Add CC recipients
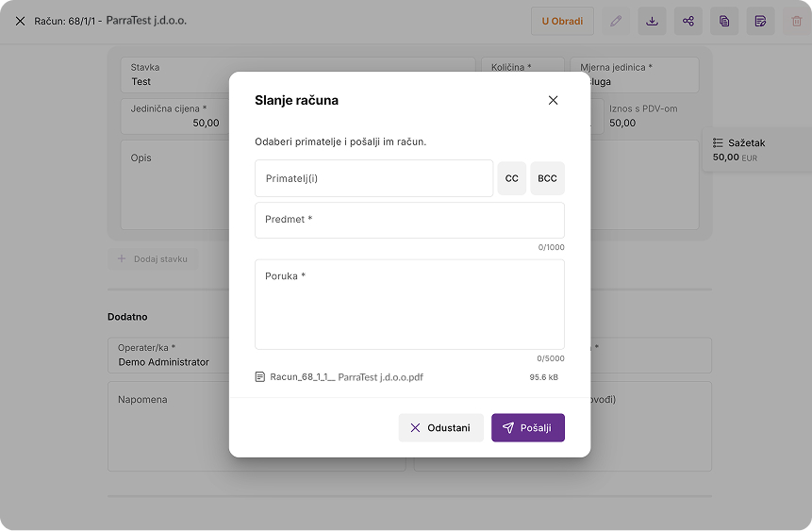 [511, 178]
